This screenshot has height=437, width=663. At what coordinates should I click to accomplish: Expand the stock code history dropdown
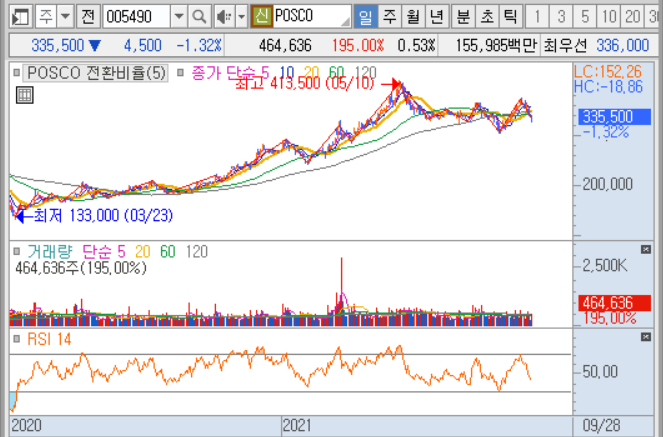(x=179, y=17)
